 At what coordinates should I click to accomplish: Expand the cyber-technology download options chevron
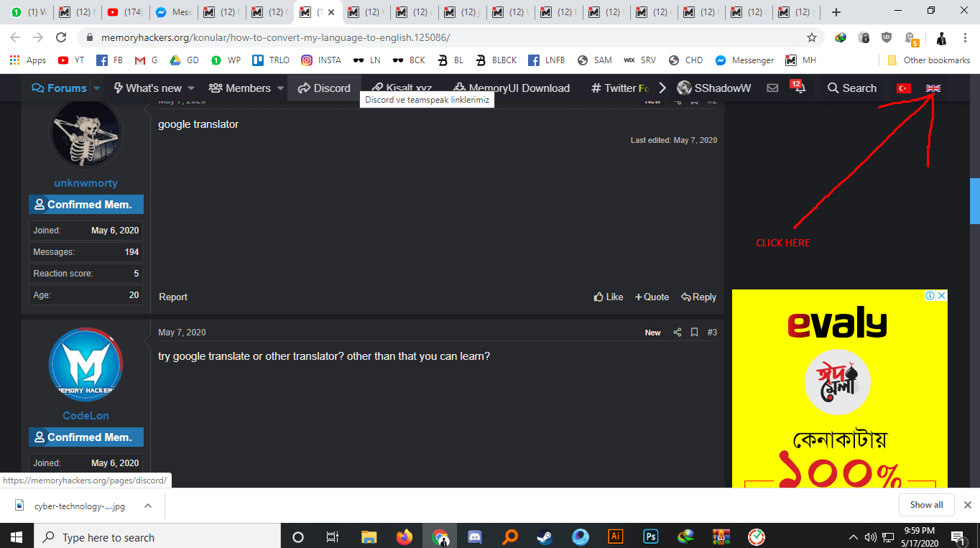147,506
